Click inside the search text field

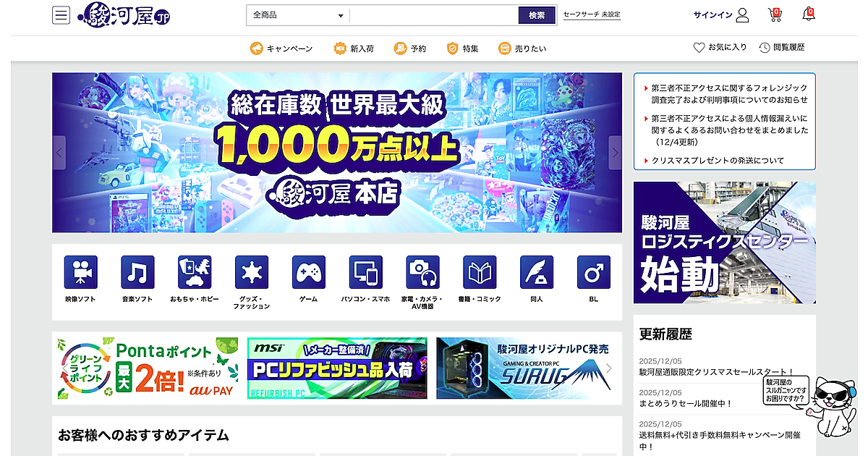pyautogui.click(x=433, y=15)
